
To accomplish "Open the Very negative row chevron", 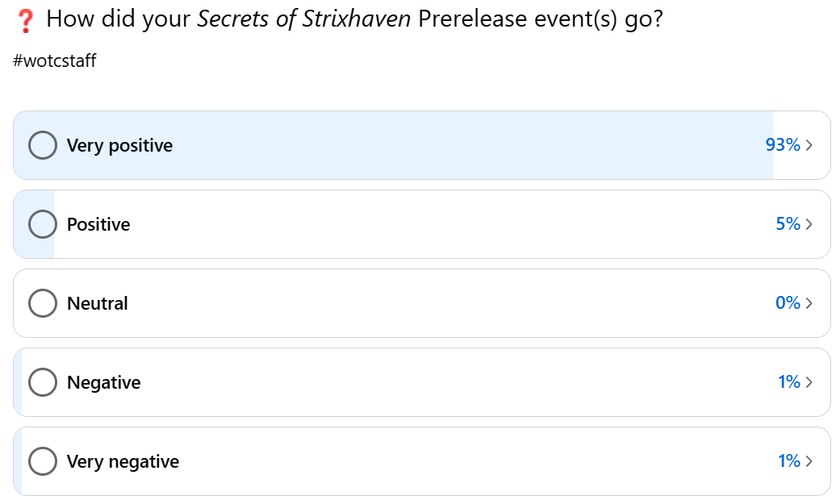I will click(809, 461).
